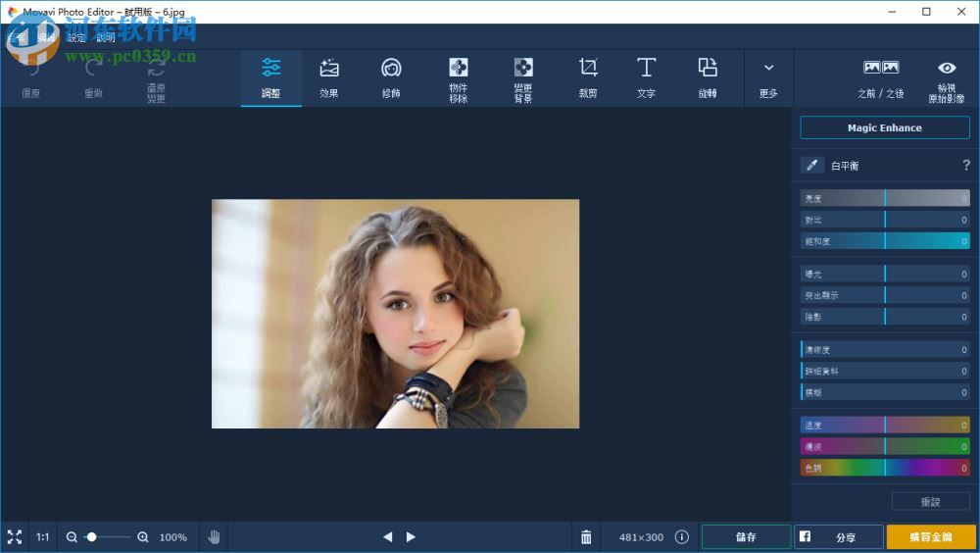
Task: Open the 設定 (Settings) menu
Action: coord(76,37)
